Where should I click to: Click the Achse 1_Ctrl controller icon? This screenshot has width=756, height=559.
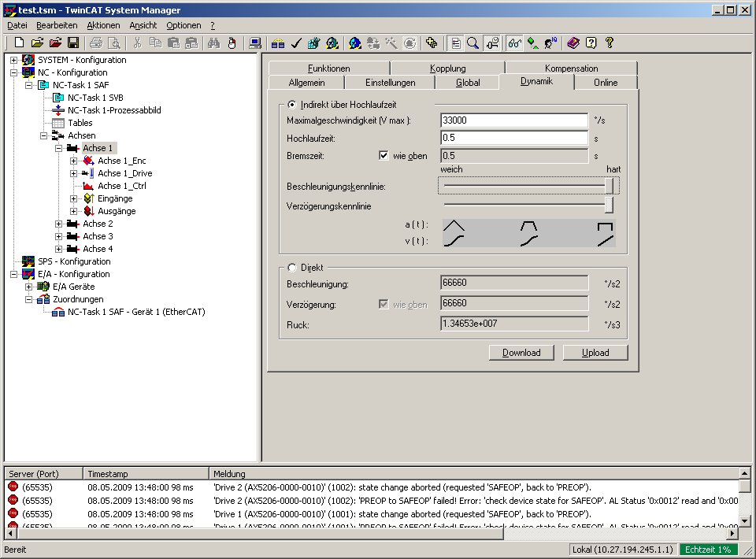click(88, 186)
